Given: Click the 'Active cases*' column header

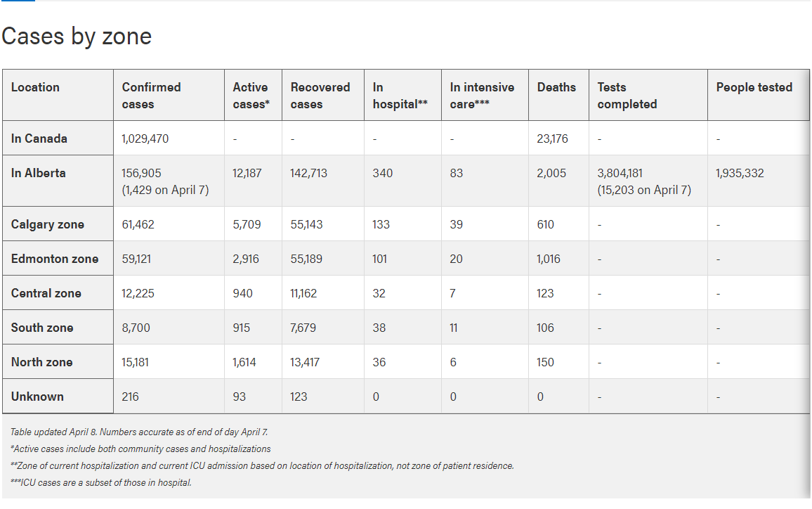Looking at the screenshot, I should pos(250,96).
